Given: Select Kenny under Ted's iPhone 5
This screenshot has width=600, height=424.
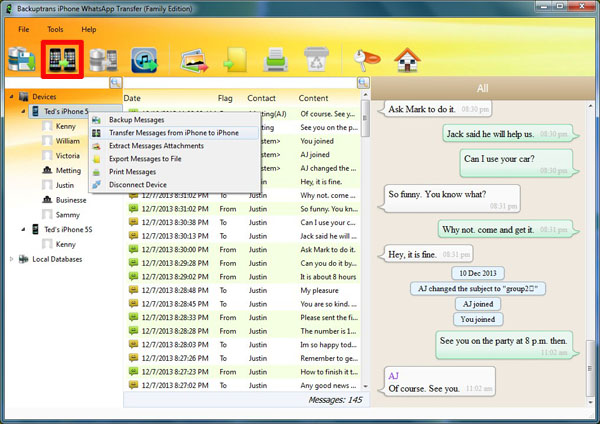Looking at the screenshot, I should coord(65,126).
